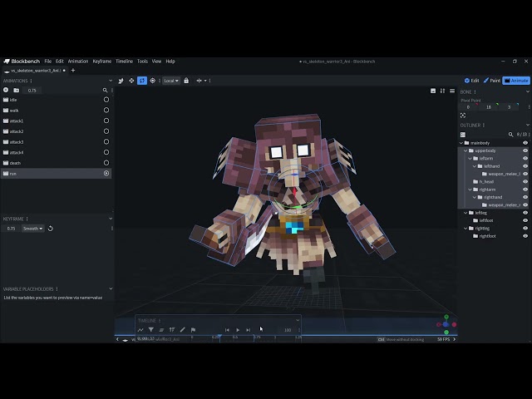Click the import animation folder icon

[17, 91]
